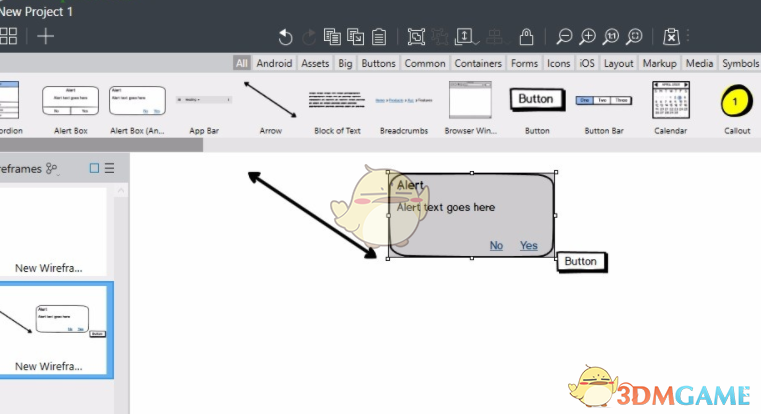This screenshot has width=761, height=414.
Task: Click the wireframes panel scroll up arrow
Action: 121,191
